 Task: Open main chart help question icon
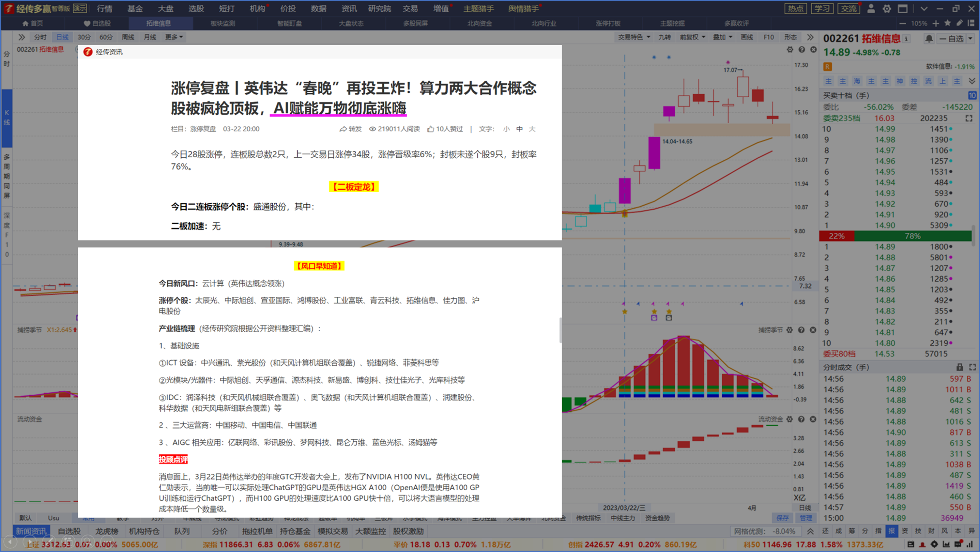click(802, 50)
